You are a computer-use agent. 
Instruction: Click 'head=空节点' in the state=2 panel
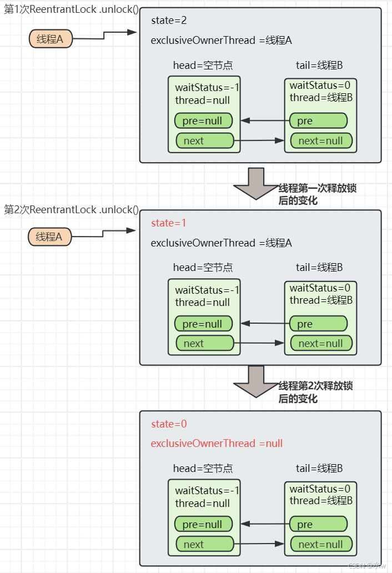(203, 65)
